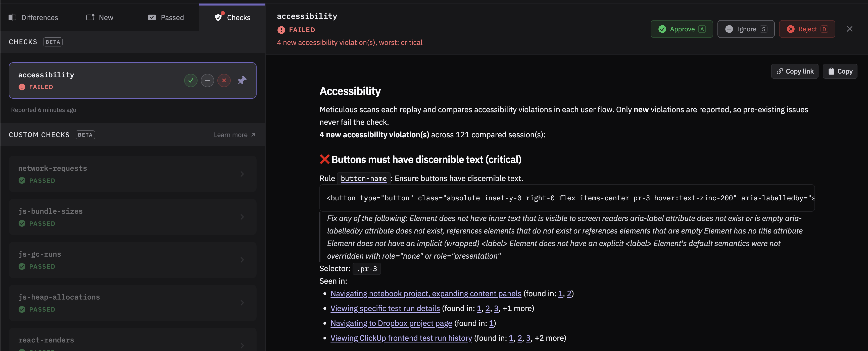Open the button-name rule link

pyautogui.click(x=364, y=178)
